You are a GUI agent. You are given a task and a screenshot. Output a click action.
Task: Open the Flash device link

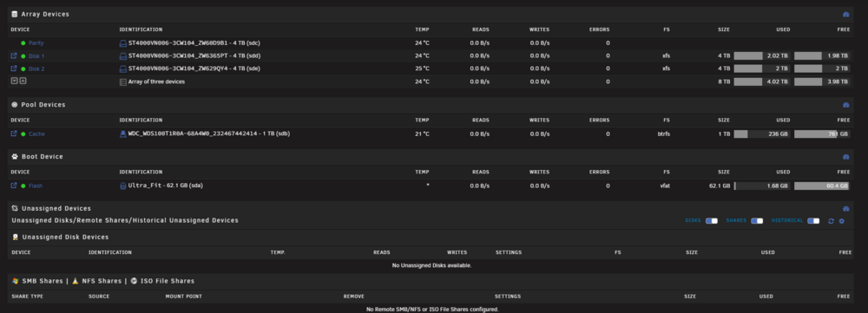tap(36, 186)
